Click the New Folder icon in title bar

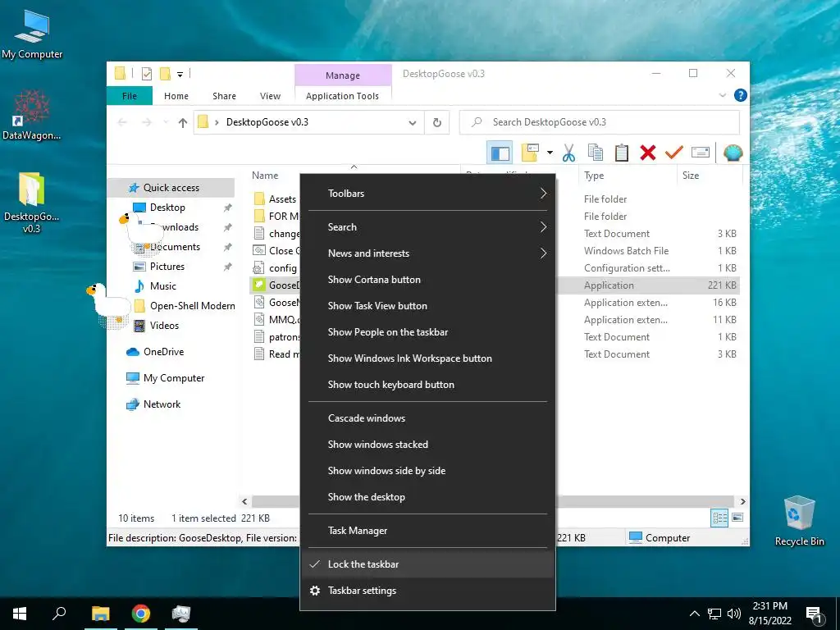pyautogui.click(x=166, y=74)
